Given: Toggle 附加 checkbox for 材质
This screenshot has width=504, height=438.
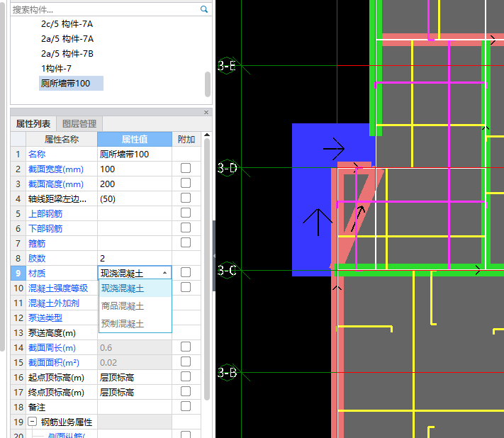Looking at the screenshot, I should pos(186,272).
